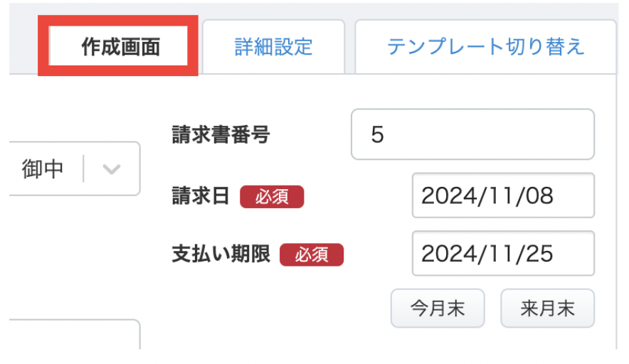This screenshot has height=364, width=629.
Task: Focus the 請求書番号 field containing 5
Action: point(472,134)
